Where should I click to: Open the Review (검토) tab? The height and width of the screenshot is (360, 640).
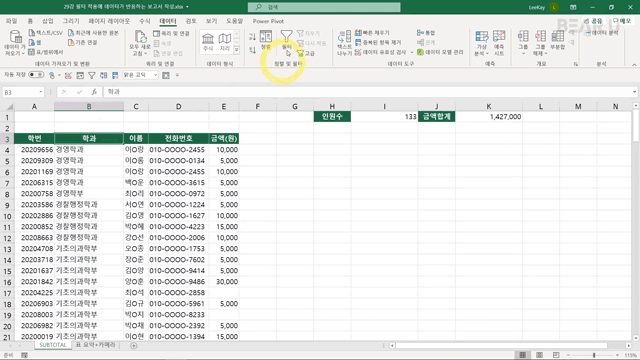191,21
